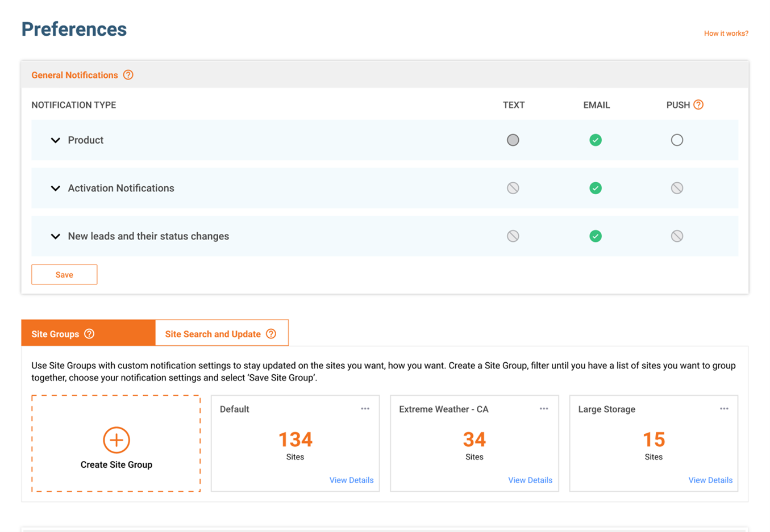770x532 pixels.
Task: Open Extreme Weather - CA card options menu
Action: [x=544, y=409]
